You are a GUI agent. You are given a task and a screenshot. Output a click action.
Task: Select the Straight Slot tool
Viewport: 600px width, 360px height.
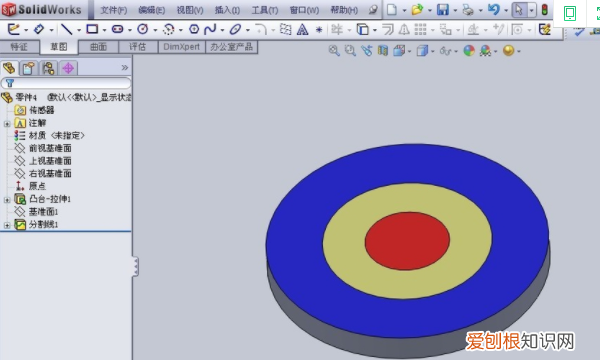coord(117,29)
